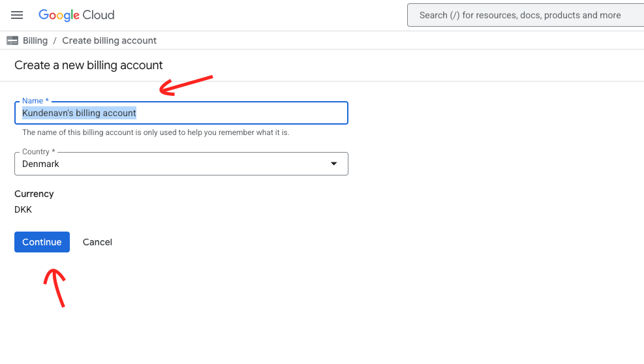Click the Name * field label

pyautogui.click(x=35, y=101)
